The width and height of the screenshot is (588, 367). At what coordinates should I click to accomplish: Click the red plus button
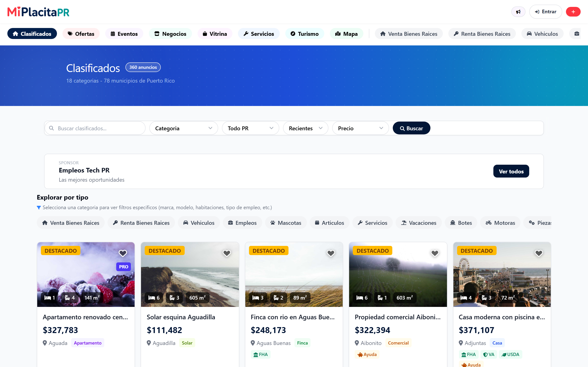(x=573, y=12)
